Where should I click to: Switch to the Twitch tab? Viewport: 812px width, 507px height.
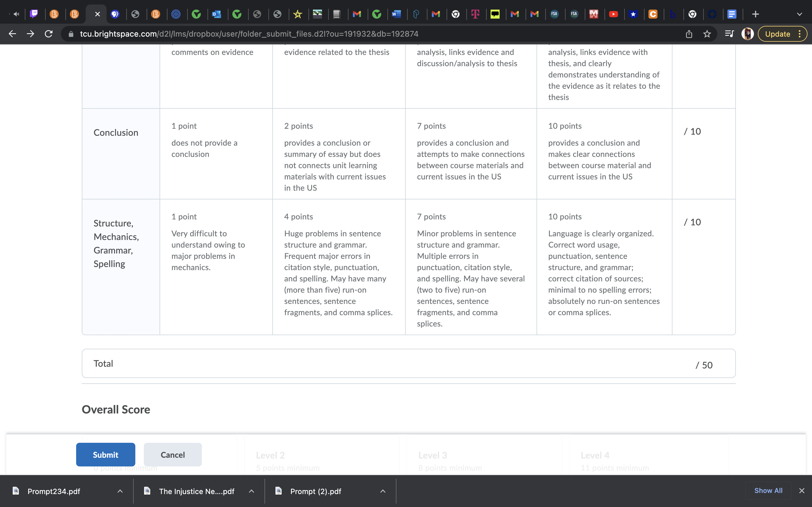(x=34, y=14)
